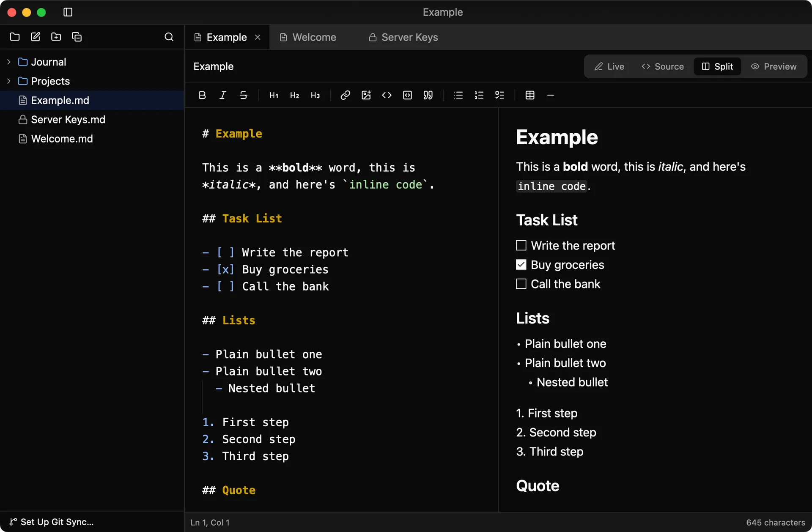This screenshot has height=532, width=812.
Task: Close the Example tab
Action: (x=258, y=37)
